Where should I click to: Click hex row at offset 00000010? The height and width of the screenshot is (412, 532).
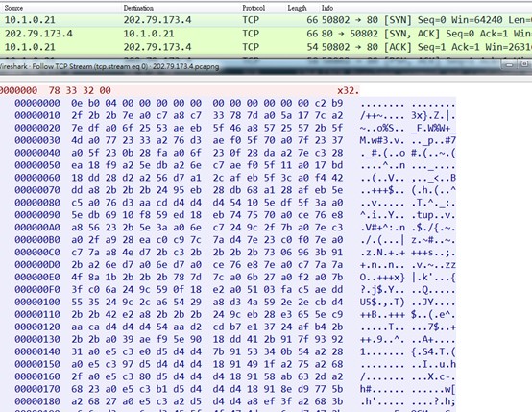pos(234,116)
